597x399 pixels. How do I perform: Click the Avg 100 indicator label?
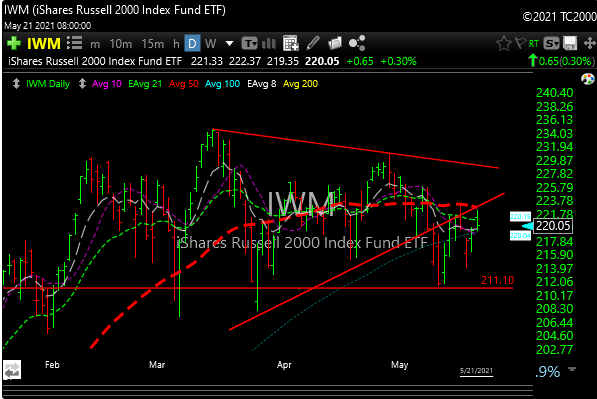pos(222,84)
